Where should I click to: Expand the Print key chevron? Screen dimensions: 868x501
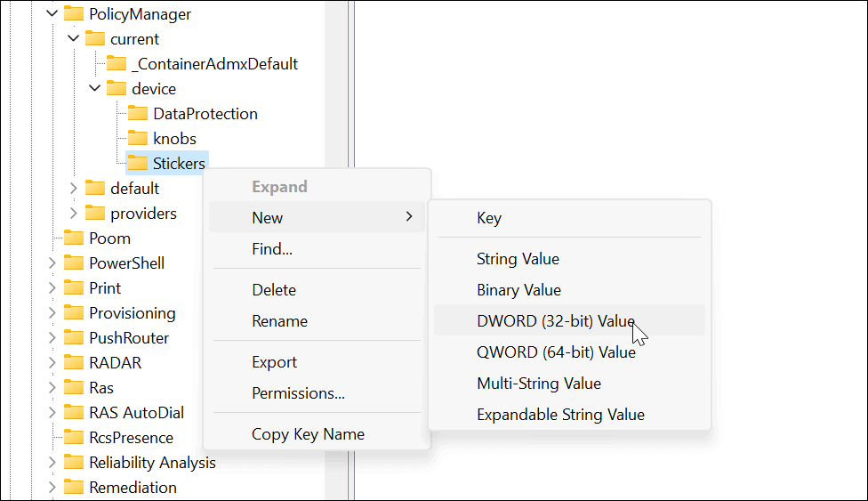52,287
